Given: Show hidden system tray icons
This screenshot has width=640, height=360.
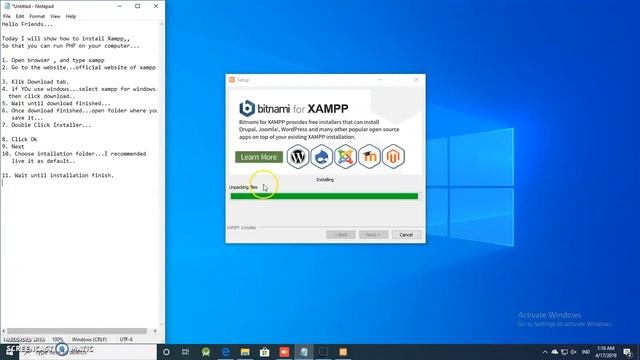Looking at the screenshot, I should 544,352.
